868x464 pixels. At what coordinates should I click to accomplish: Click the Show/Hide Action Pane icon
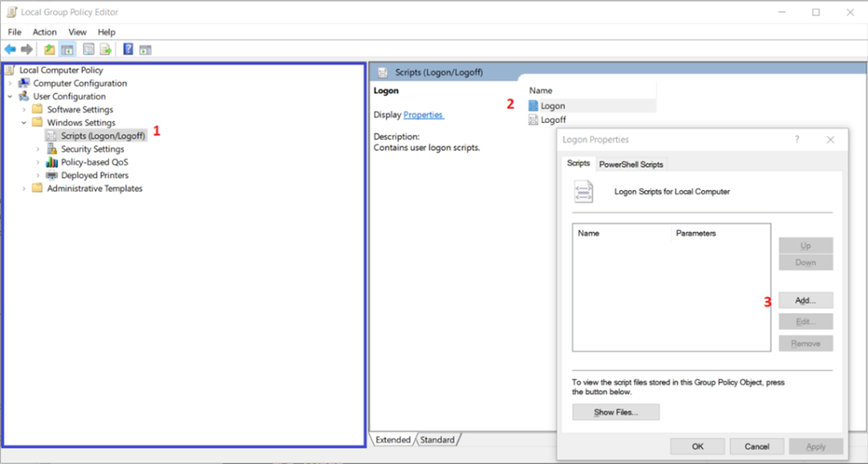(x=145, y=49)
